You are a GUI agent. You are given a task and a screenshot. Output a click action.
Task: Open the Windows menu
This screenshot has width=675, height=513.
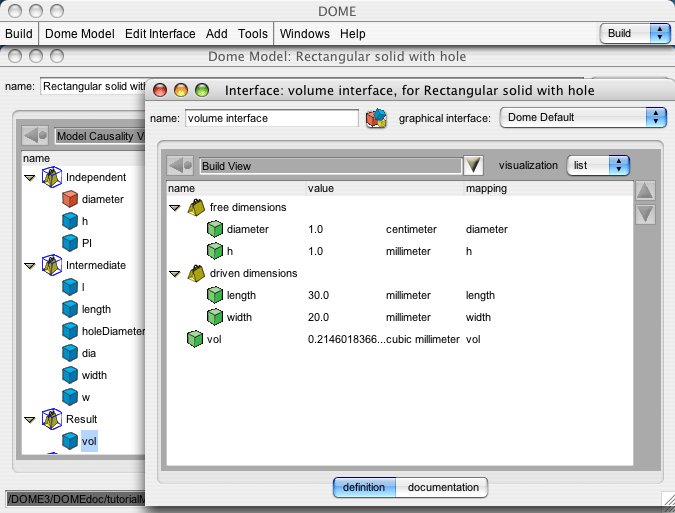point(304,34)
